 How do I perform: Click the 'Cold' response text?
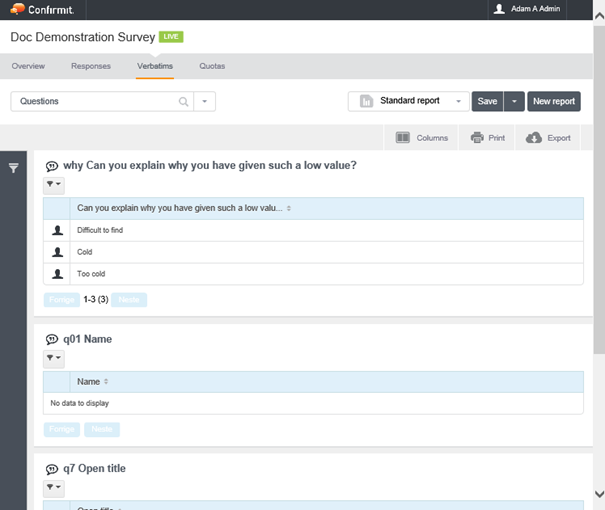tap(84, 252)
